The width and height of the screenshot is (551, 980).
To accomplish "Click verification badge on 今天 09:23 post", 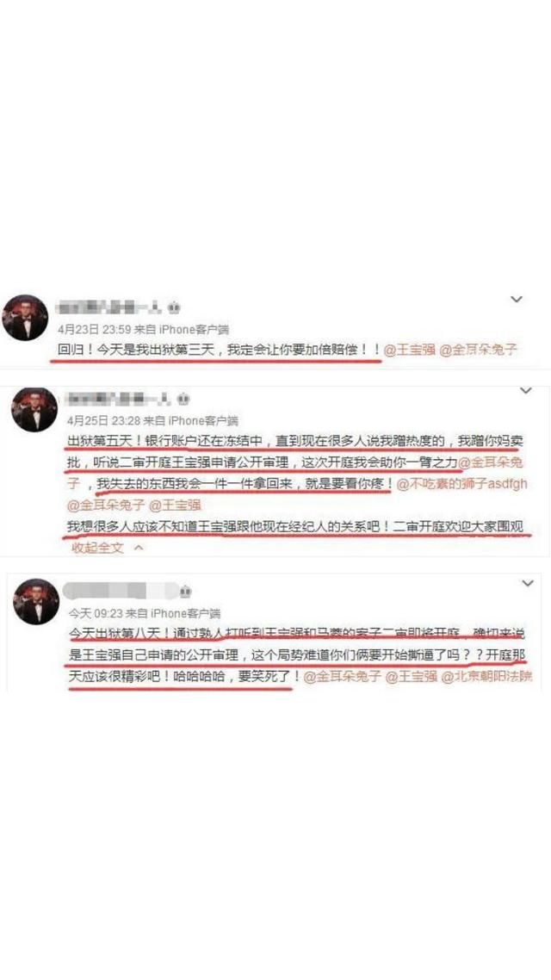I will click(186, 592).
